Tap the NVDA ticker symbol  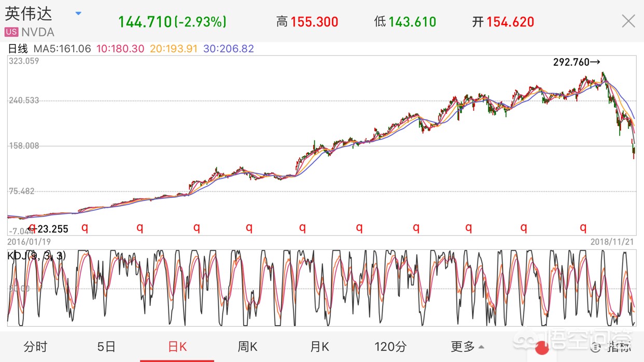pyautogui.click(x=38, y=32)
